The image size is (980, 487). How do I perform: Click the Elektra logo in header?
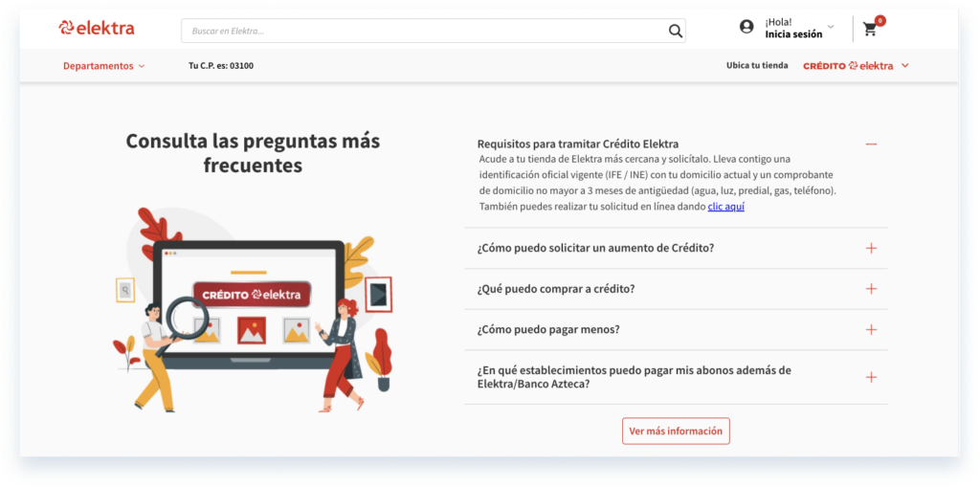pyautogui.click(x=97, y=29)
